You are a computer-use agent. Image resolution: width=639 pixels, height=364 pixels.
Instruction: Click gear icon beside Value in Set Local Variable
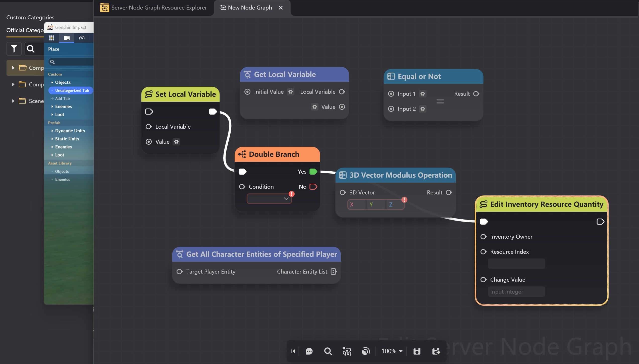pos(176,142)
